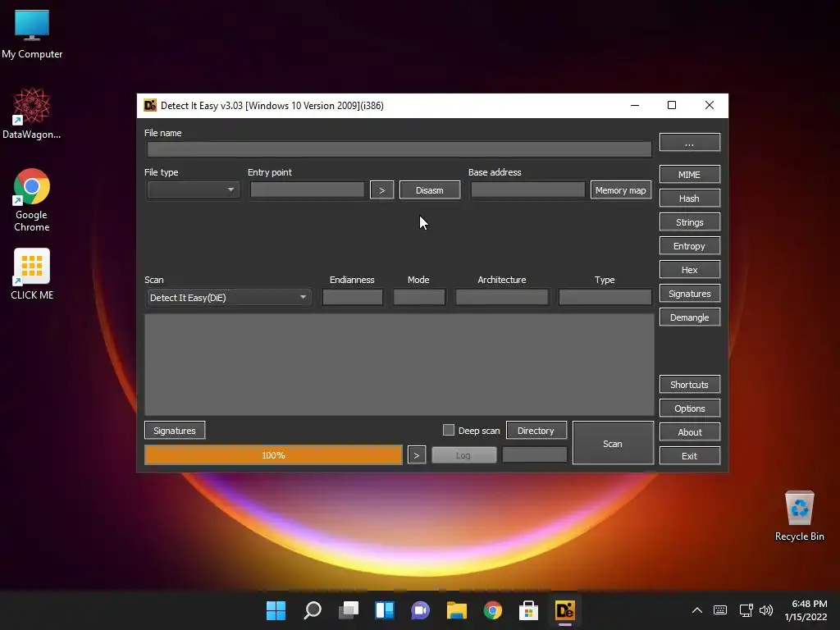Select the CLICK ME desktop shortcut
Image resolution: width=840 pixels, height=630 pixels.
point(32,274)
